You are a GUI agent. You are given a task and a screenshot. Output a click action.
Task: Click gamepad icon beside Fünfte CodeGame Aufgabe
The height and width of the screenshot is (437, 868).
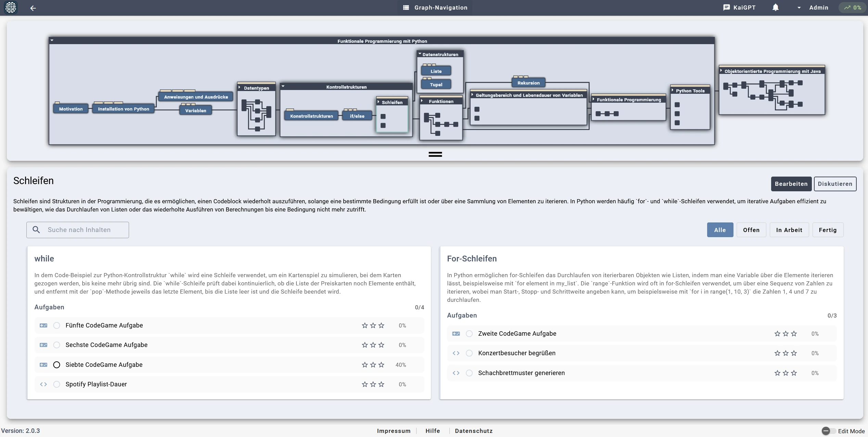pyautogui.click(x=43, y=325)
